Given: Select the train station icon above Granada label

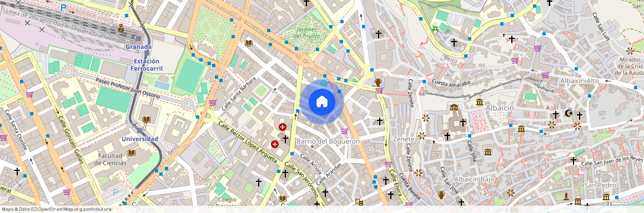Looking at the screenshot, I should coord(121,28).
